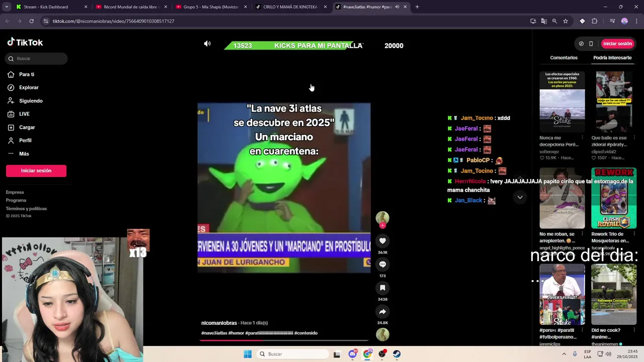The image size is (644, 362).
Task: Click the address bar URL
Action: [113, 21]
